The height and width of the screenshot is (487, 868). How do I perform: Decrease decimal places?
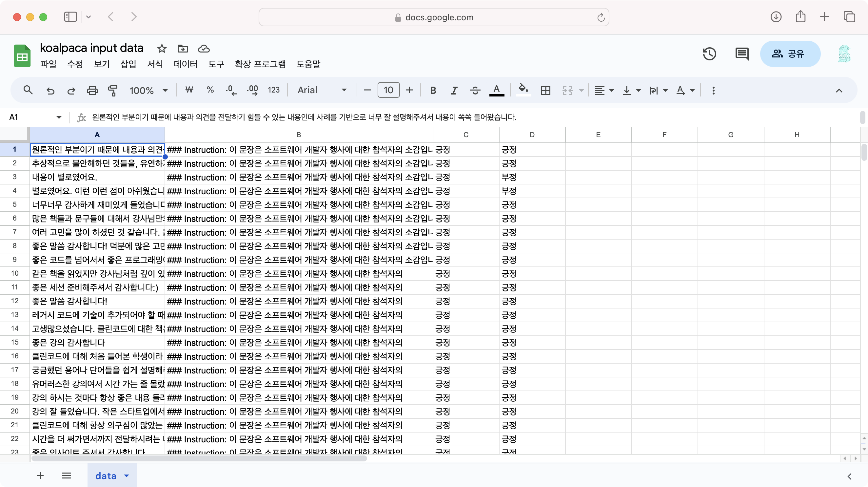(231, 90)
